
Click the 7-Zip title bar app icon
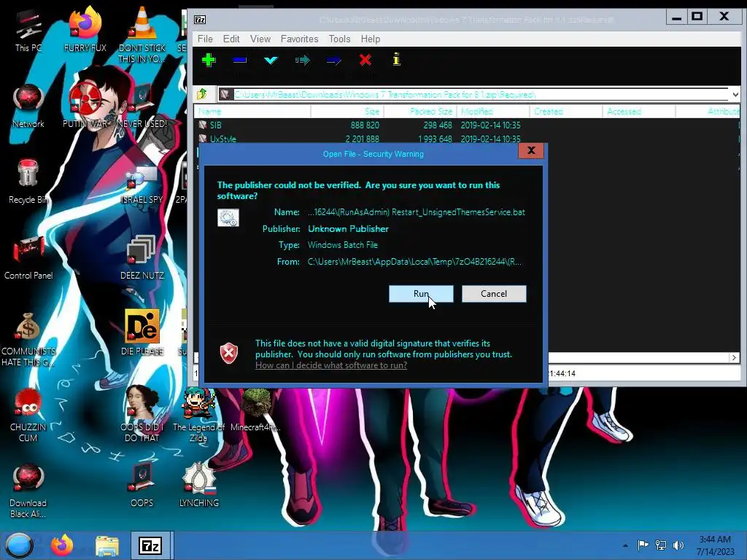200,19
